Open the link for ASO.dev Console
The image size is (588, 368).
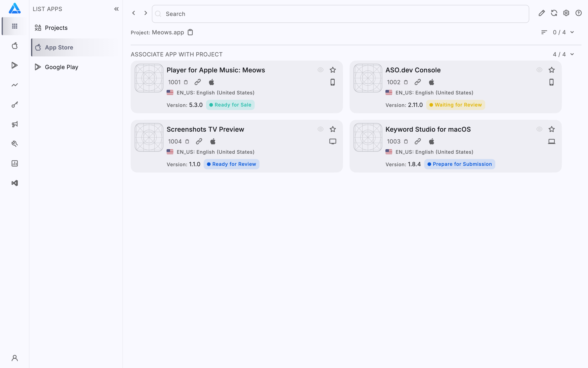(418, 82)
